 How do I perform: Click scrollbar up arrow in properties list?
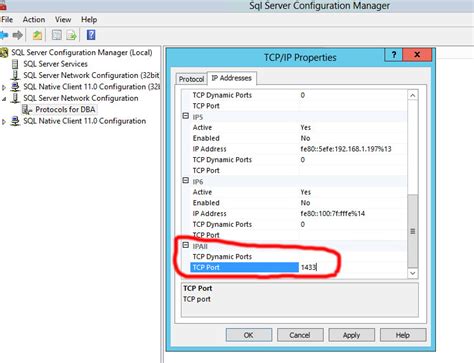(413, 95)
